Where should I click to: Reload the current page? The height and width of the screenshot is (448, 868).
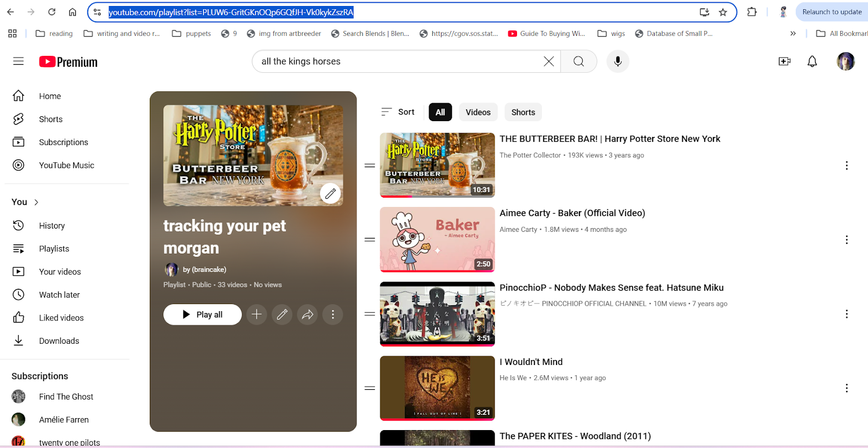click(x=52, y=12)
